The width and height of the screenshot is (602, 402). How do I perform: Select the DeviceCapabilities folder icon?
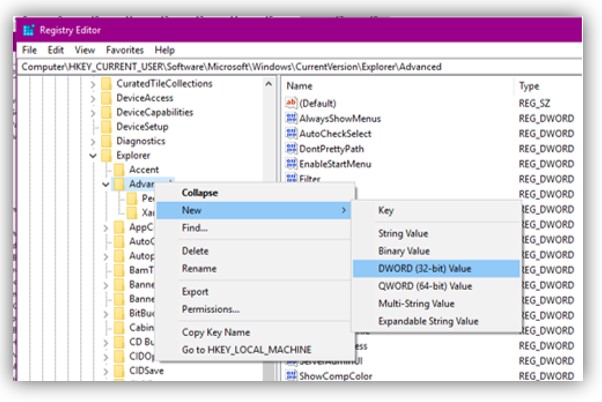[x=106, y=112]
